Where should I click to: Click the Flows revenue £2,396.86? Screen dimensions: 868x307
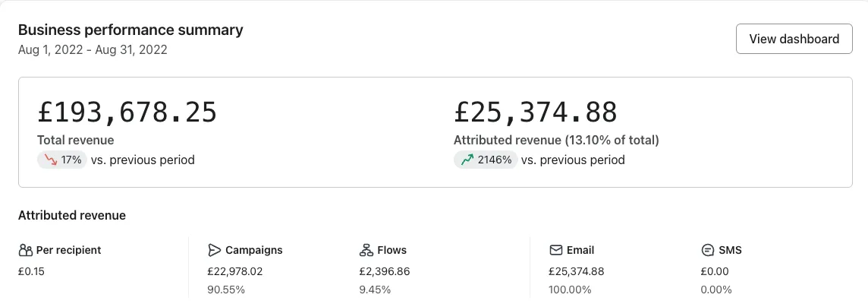pyautogui.click(x=385, y=271)
